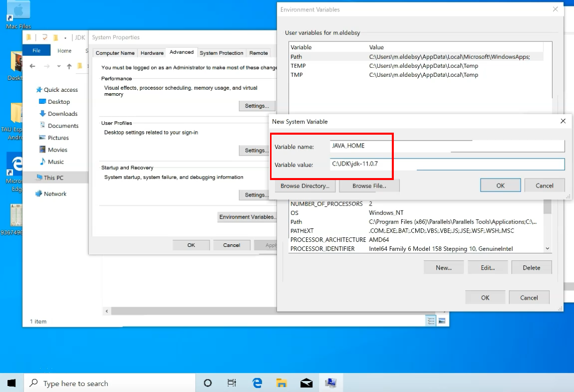This screenshot has width=574, height=392.
Task: Click the Browse Directory button
Action: click(x=304, y=186)
